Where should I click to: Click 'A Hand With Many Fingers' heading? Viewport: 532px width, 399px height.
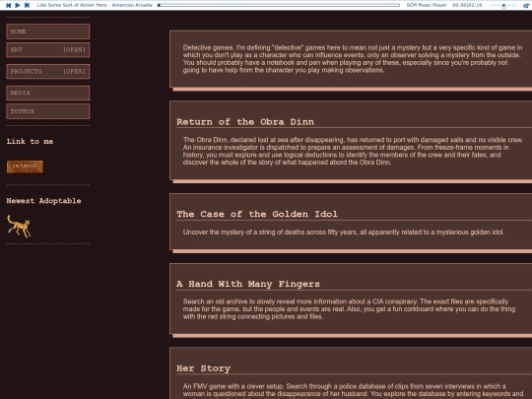pos(248,284)
